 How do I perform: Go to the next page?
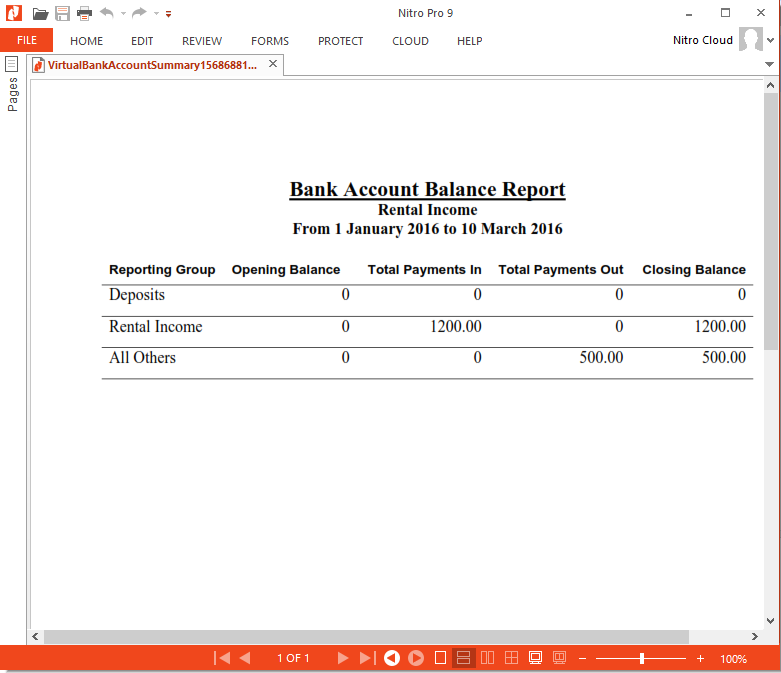click(343, 658)
